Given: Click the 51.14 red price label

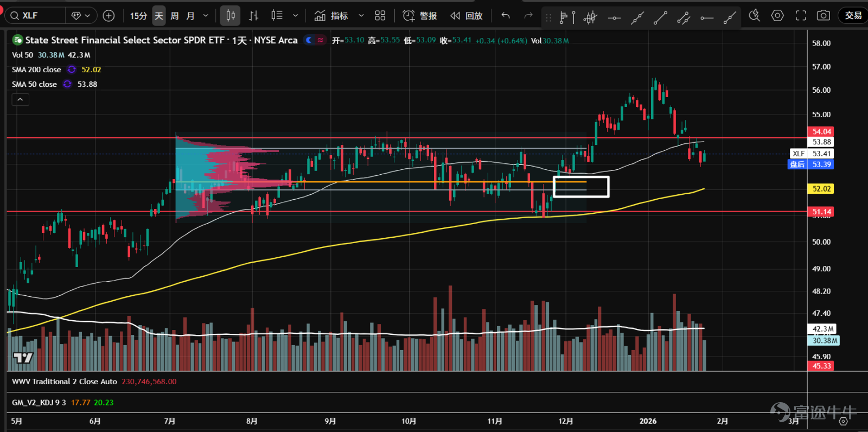Looking at the screenshot, I should [821, 212].
